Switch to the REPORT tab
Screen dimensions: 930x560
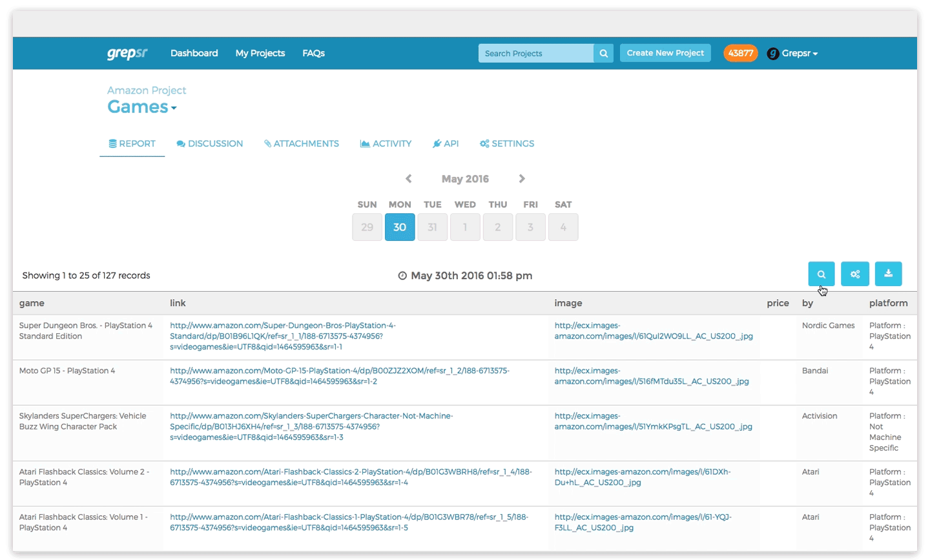(x=132, y=143)
